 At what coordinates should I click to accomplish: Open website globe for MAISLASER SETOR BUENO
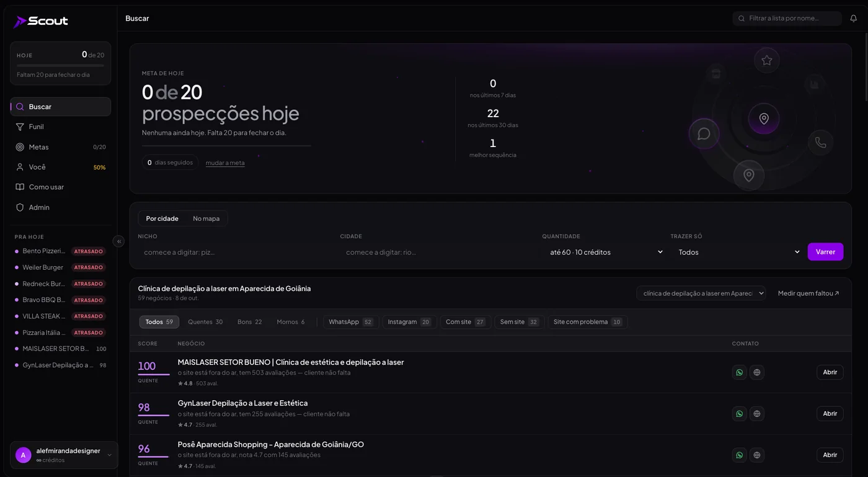pyautogui.click(x=756, y=372)
